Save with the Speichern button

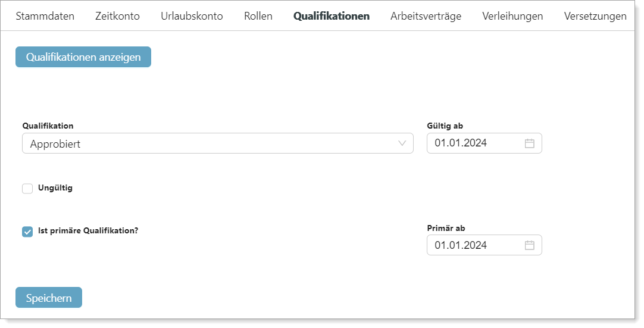click(49, 298)
